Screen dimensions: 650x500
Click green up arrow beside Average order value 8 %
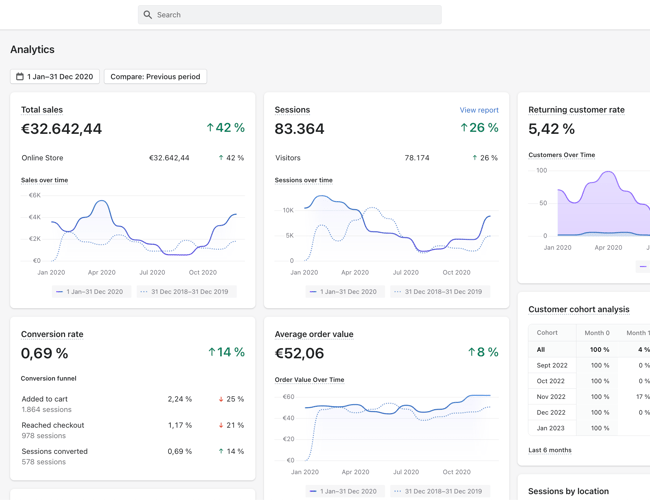click(472, 352)
